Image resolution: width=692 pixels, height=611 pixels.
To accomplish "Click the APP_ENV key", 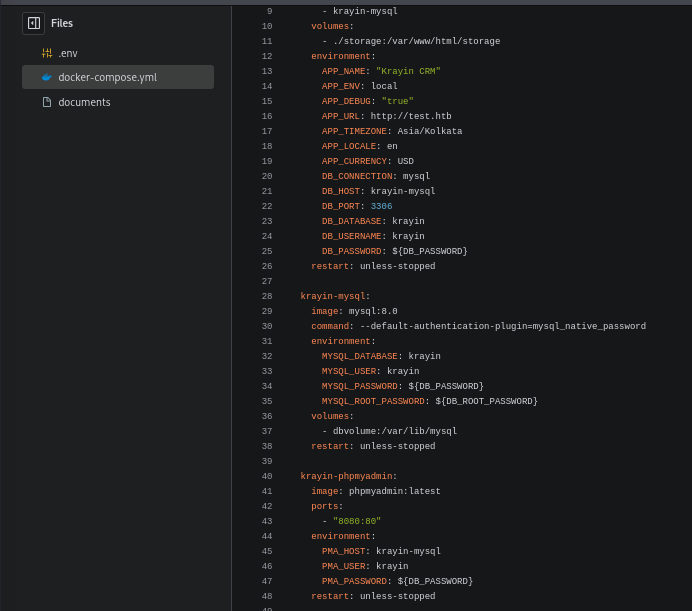I will pyautogui.click(x=341, y=86).
